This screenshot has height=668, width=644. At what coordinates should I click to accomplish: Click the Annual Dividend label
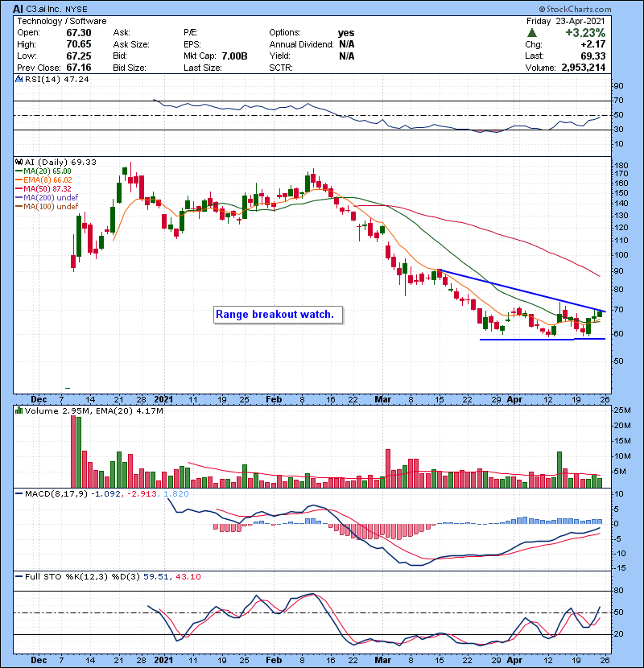click(x=301, y=44)
